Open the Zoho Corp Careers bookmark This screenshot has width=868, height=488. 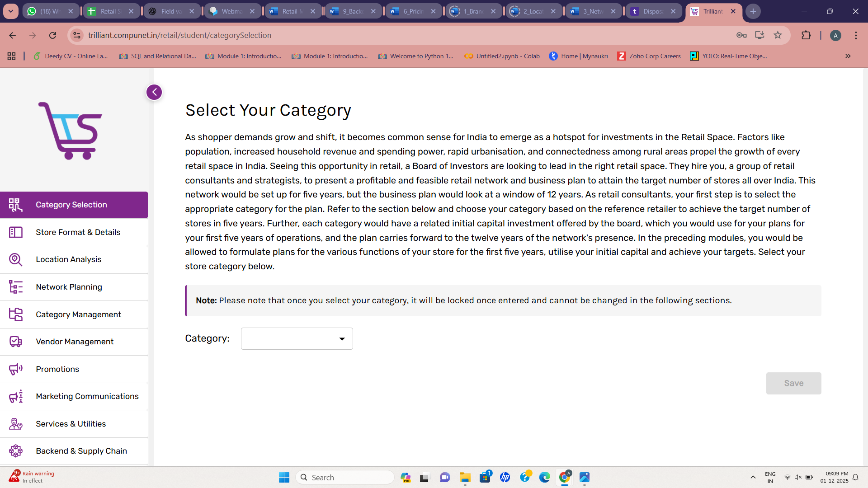(x=649, y=56)
